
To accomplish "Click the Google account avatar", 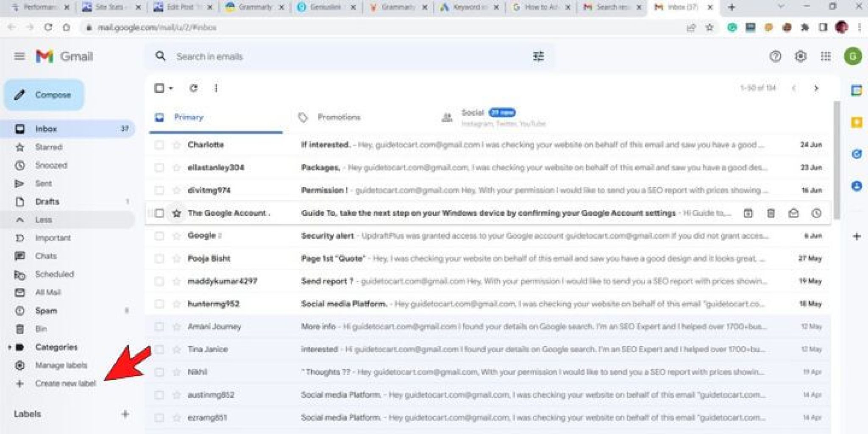I will coord(853,56).
